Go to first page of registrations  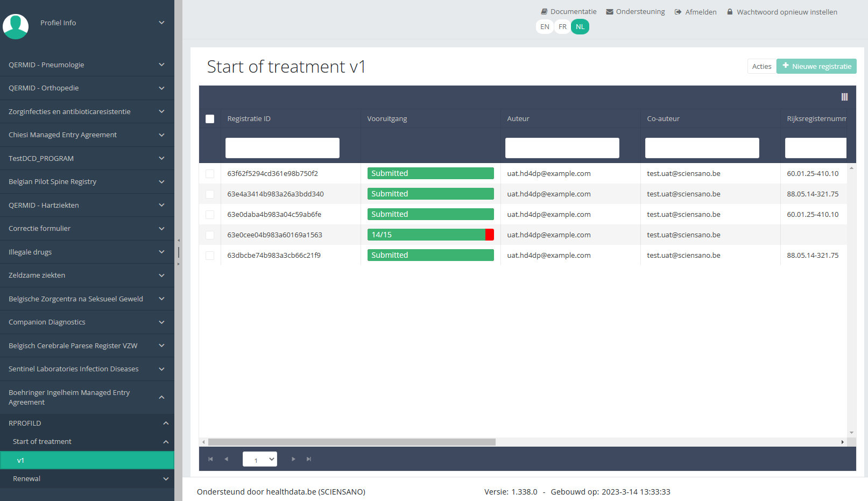pyautogui.click(x=210, y=459)
